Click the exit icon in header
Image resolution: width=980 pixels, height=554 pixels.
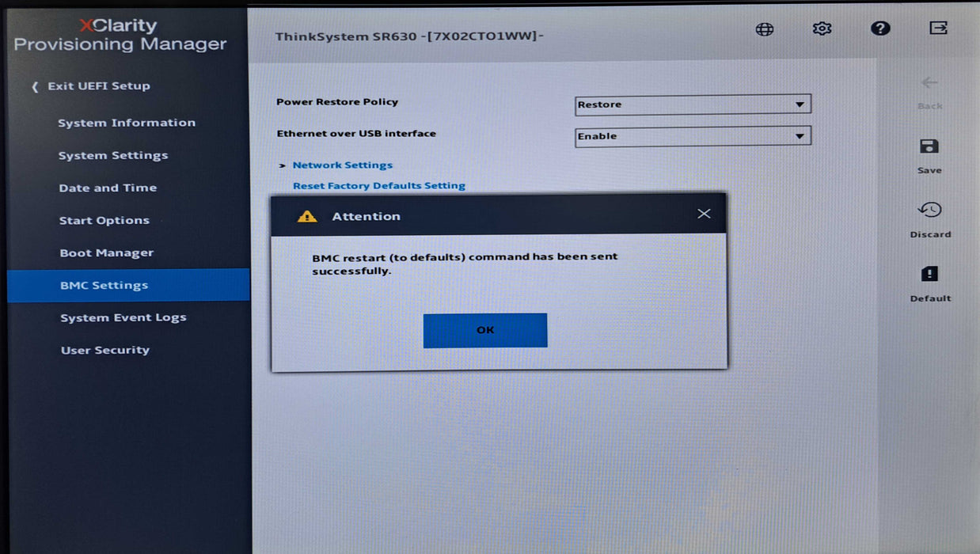point(938,28)
